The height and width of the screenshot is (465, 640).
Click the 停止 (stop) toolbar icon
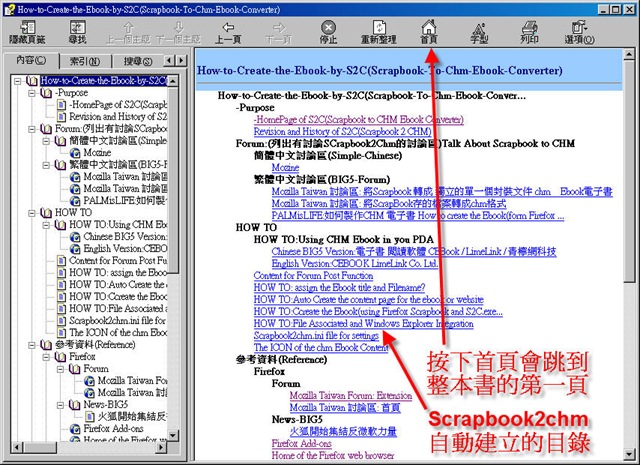[x=328, y=28]
